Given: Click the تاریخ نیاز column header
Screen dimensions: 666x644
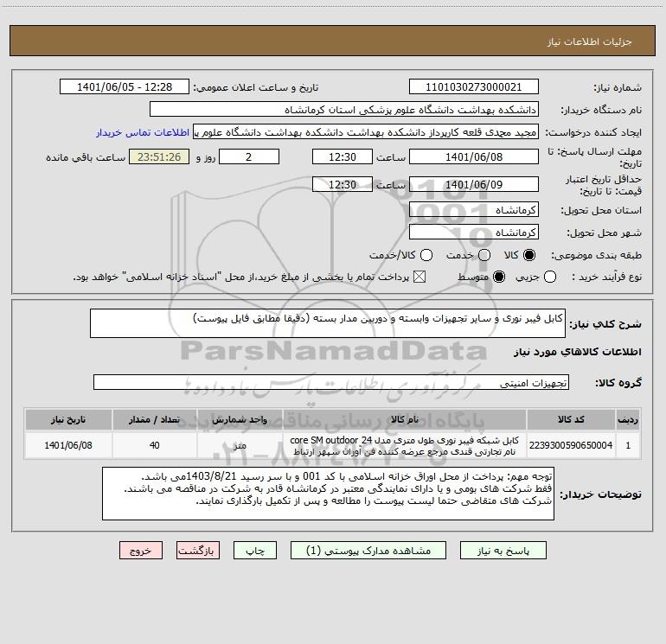Looking at the screenshot, I should click(68, 419).
